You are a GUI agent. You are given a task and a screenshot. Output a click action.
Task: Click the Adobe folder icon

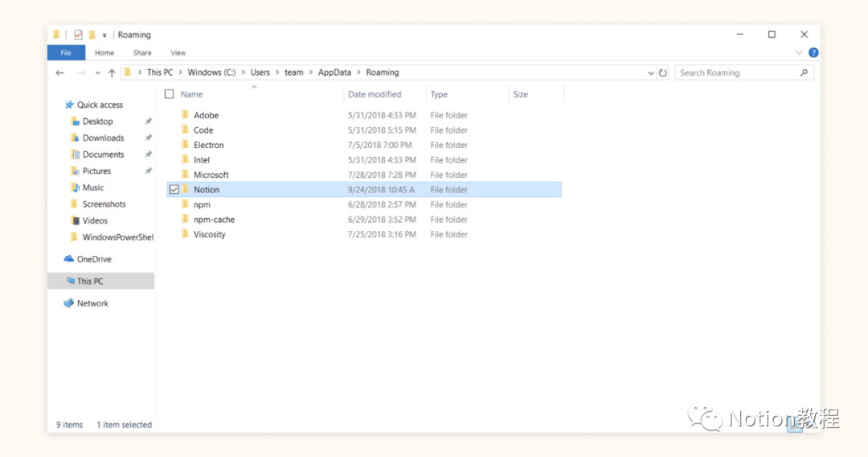click(x=185, y=115)
